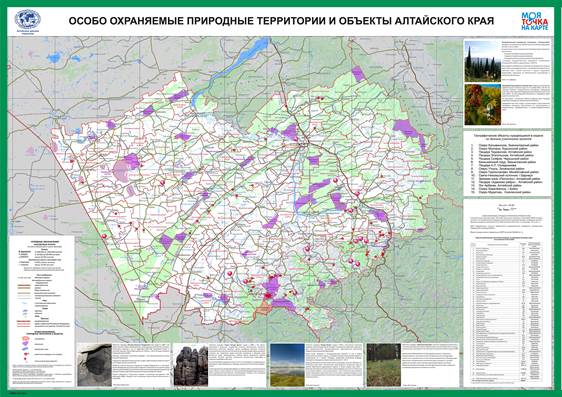The height and width of the screenshot is (397, 562).
Task: Click the protected territories table at the right
Action: tap(507, 312)
